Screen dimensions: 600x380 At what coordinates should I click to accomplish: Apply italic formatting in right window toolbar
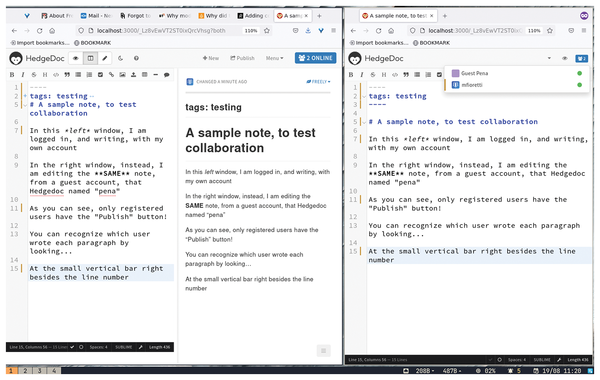(x=362, y=75)
